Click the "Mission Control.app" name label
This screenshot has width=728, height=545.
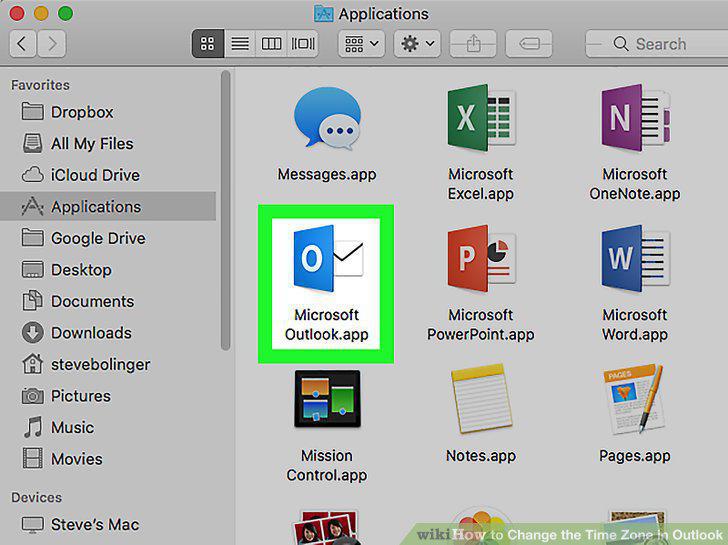[x=327, y=465]
